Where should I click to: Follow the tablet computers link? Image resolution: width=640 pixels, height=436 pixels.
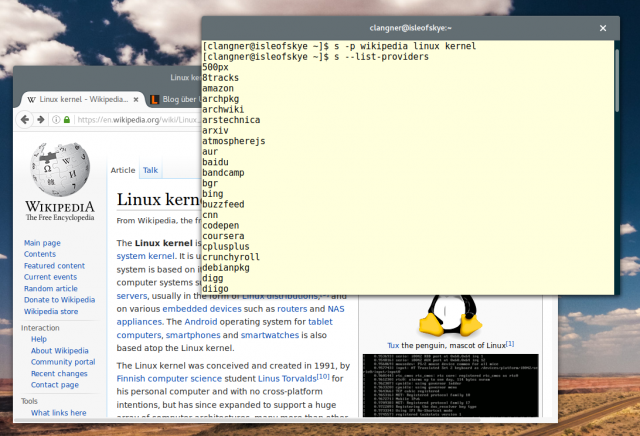(320, 322)
